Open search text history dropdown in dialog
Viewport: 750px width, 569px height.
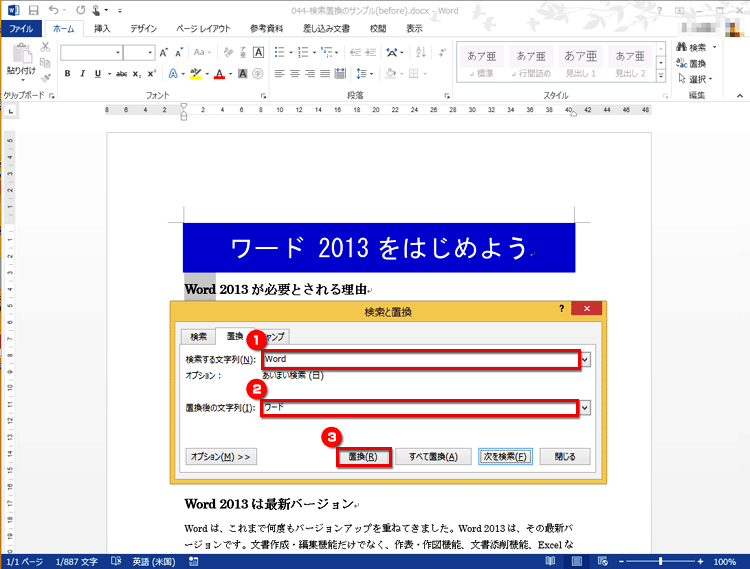(x=585, y=359)
